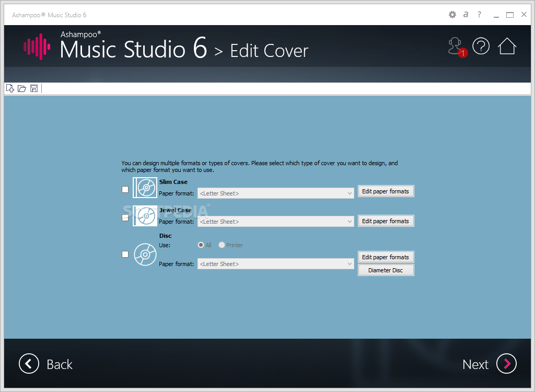Click the Jewel Case cover thumbnail icon
This screenshot has height=392, width=535.
(145, 216)
